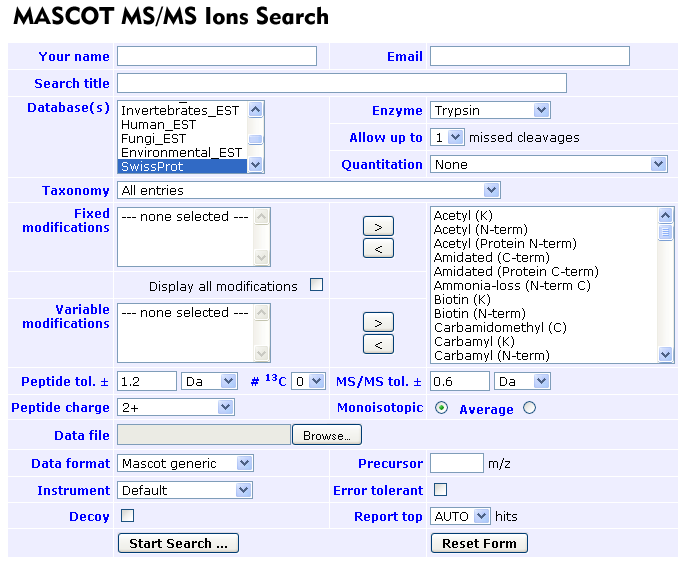The height and width of the screenshot is (567, 688).
Task: Open the Quantitation dropdown
Action: tap(548, 164)
